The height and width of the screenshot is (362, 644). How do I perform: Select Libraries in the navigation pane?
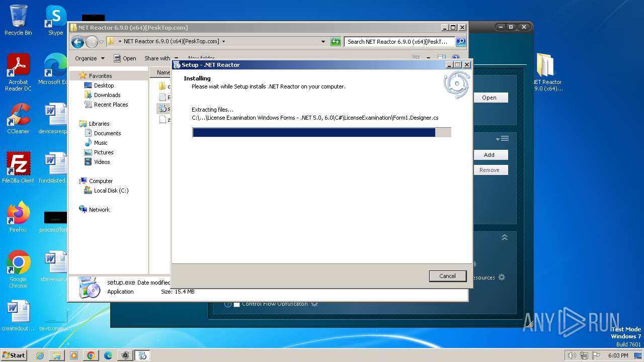99,124
